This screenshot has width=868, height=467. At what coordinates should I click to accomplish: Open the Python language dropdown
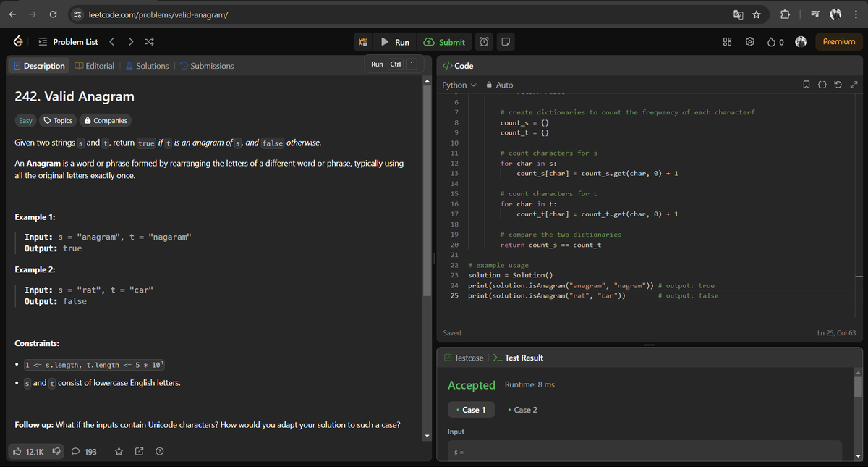click(x=459, y=85)
